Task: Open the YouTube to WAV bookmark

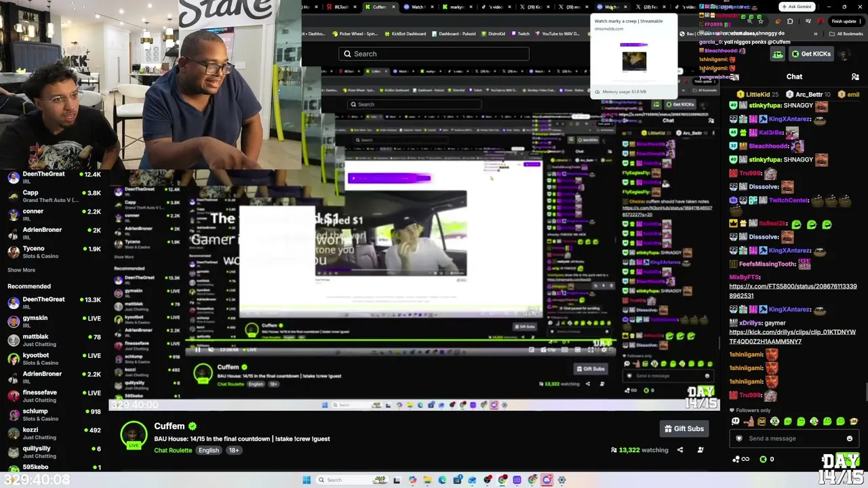Action: 557,33
